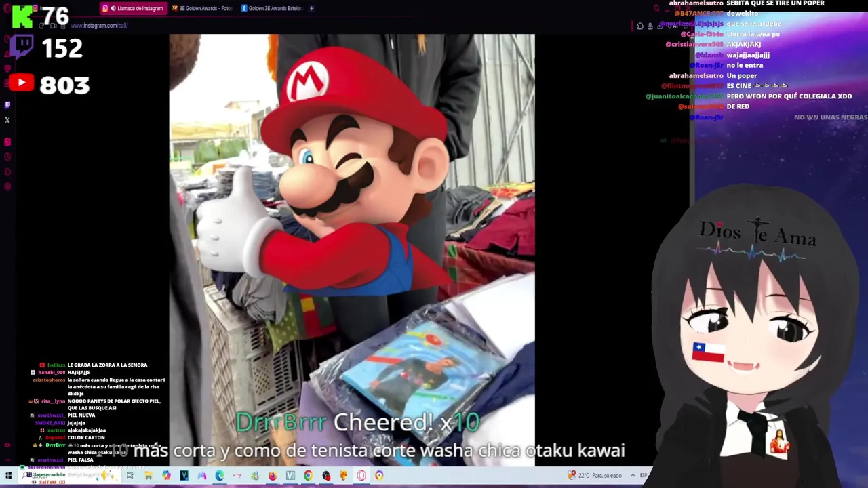
Task: Click chat message 'SEBITA QUE SE TIRE UN POPER'
Action: pyautogui.click(x=775, y=3)
